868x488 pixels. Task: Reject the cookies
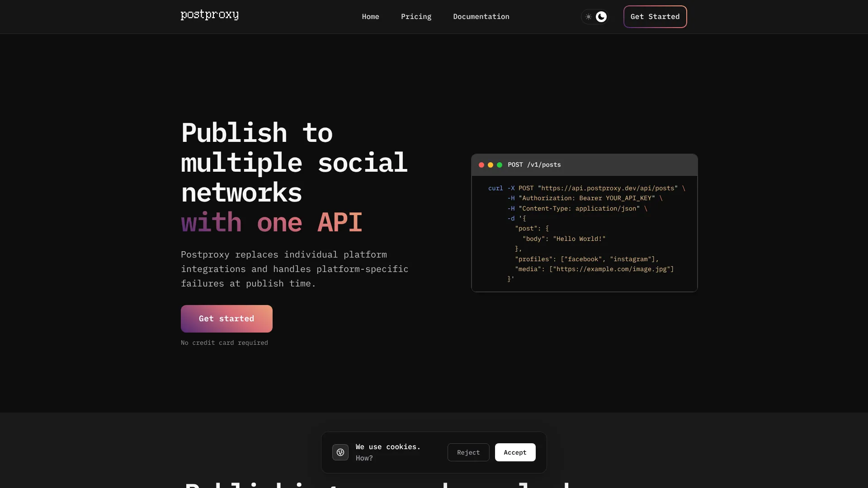(x=468, y=452)
